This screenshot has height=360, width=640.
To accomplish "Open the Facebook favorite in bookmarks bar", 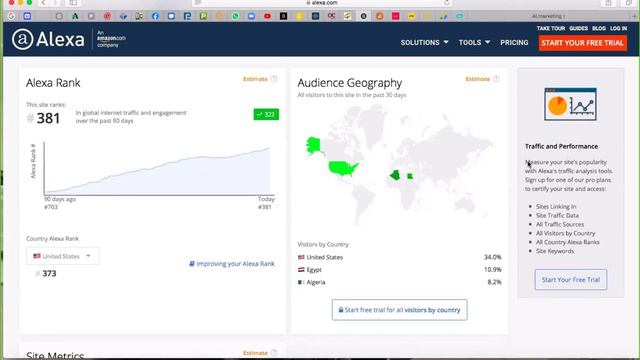I will click(x=155, y=16).
